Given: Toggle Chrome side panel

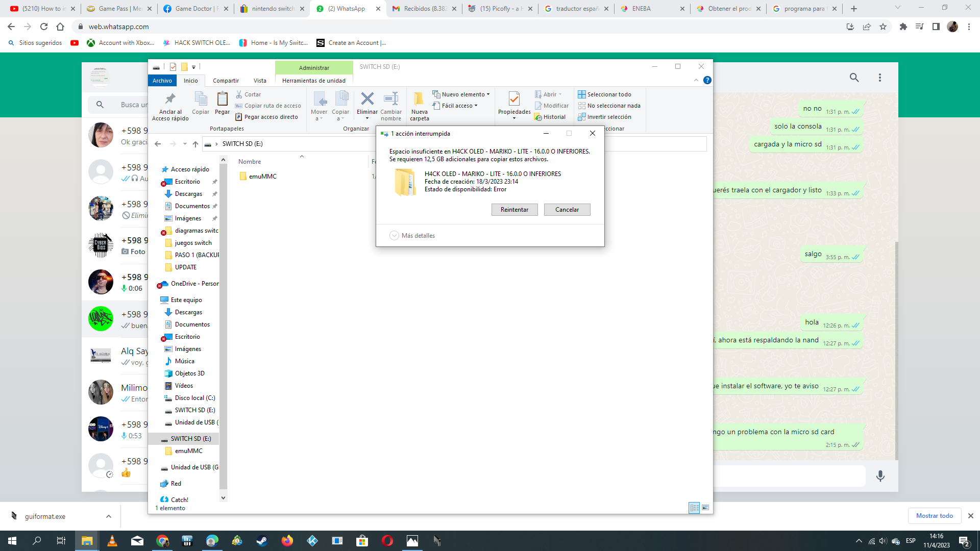Looking at the screenshot, I should (x=936, y=27).
